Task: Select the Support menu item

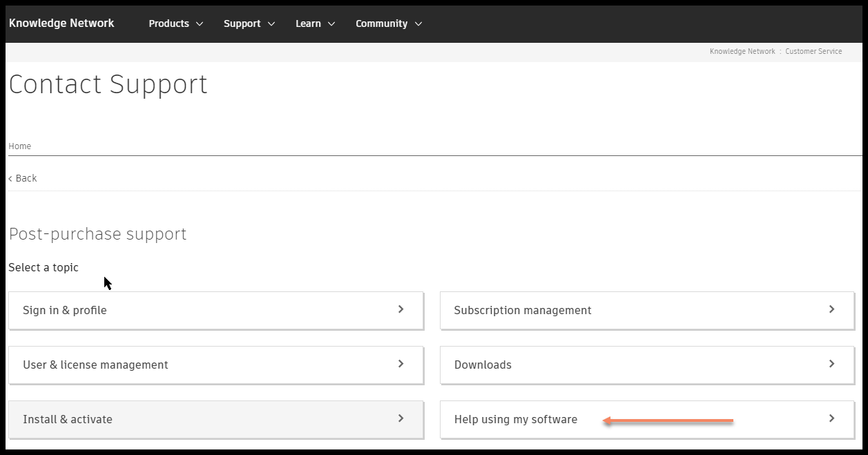Action: 242,23
